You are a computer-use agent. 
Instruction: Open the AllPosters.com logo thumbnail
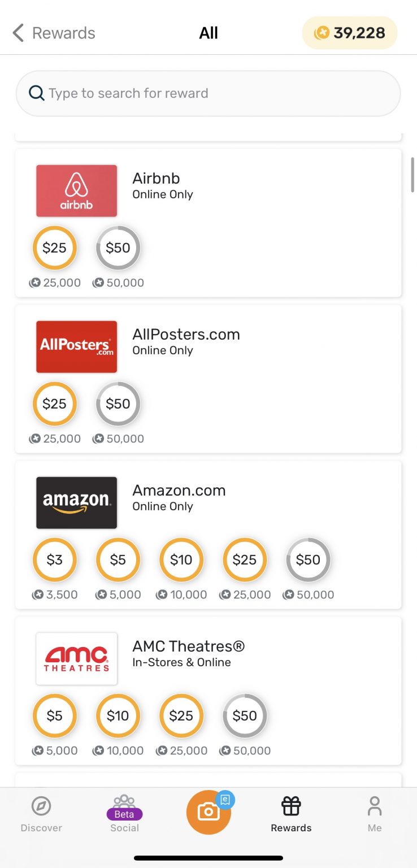[77, 347]
